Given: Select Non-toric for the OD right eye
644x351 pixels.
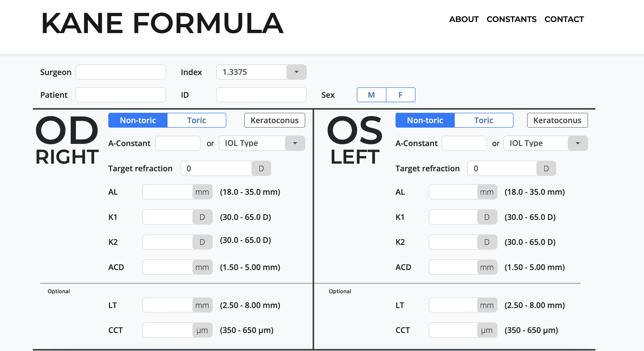Looking at the screenshot, I should tap(138, 120).
